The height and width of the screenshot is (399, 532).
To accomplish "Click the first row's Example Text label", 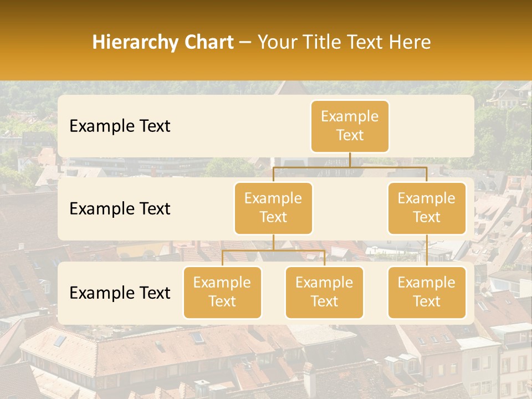I will (x=120, y=126).
